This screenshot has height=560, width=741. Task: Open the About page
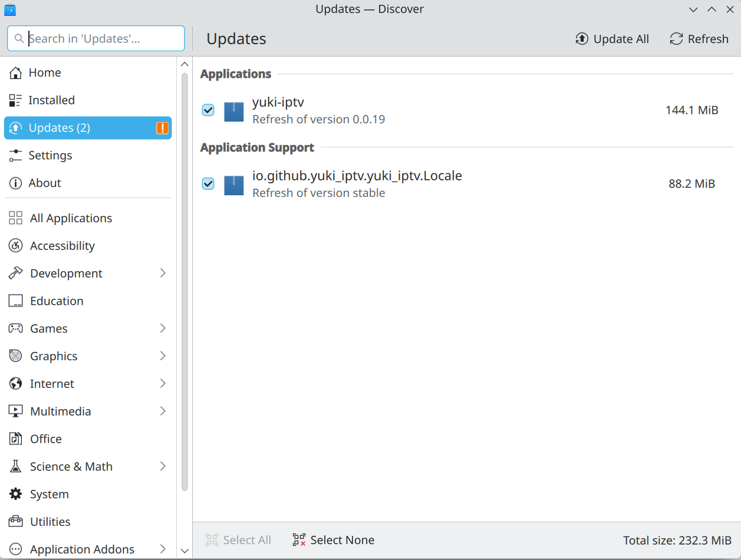[x=44, y=183]
